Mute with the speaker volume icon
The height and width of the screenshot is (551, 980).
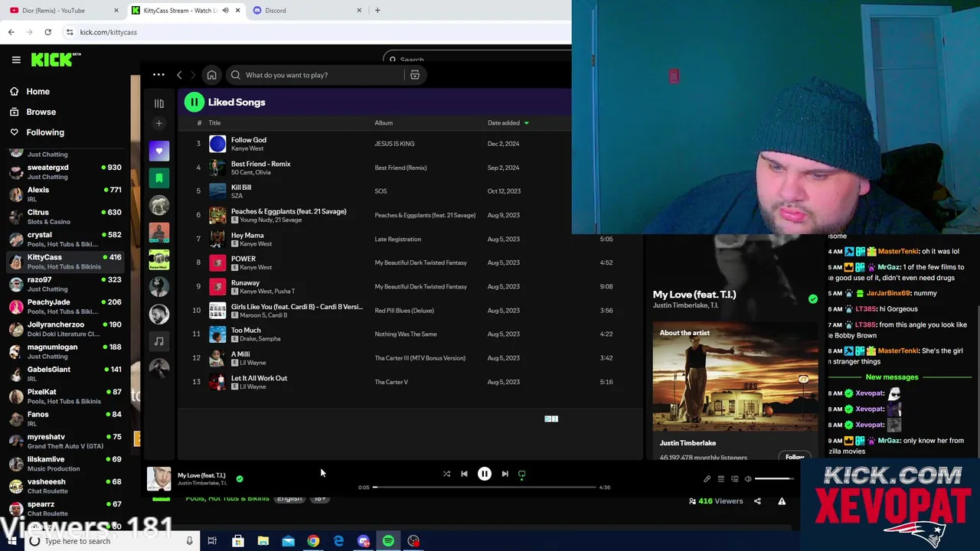tap(748, 479)
